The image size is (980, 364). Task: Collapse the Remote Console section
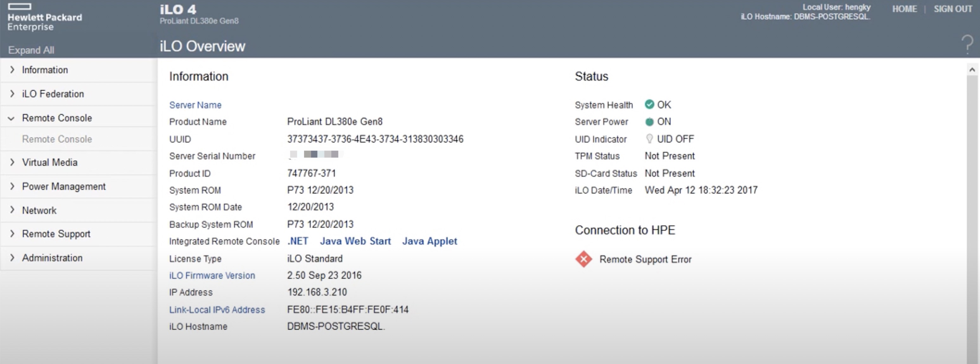click(x=57, y=118)
